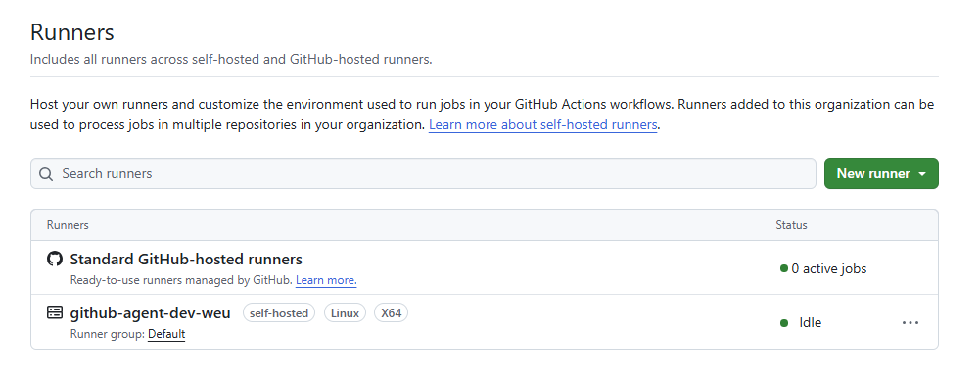980x381 pixels.
Task: Open Standard GitHub-hosted runners entry
Action: pyautogui.click(x=186, y=259)
